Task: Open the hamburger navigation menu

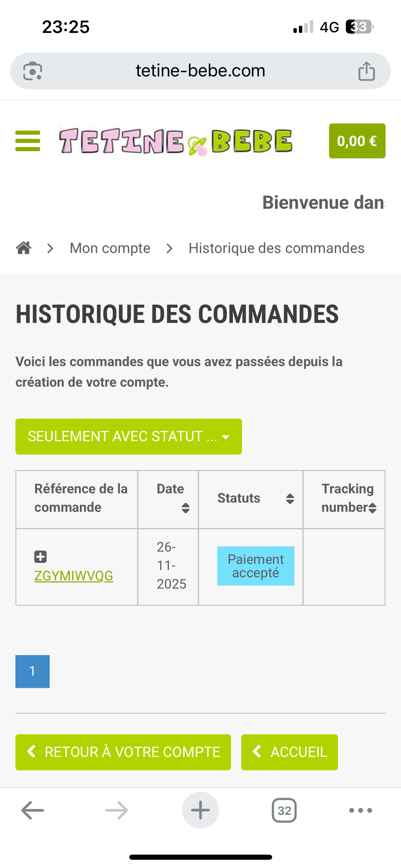Action: 28,141
